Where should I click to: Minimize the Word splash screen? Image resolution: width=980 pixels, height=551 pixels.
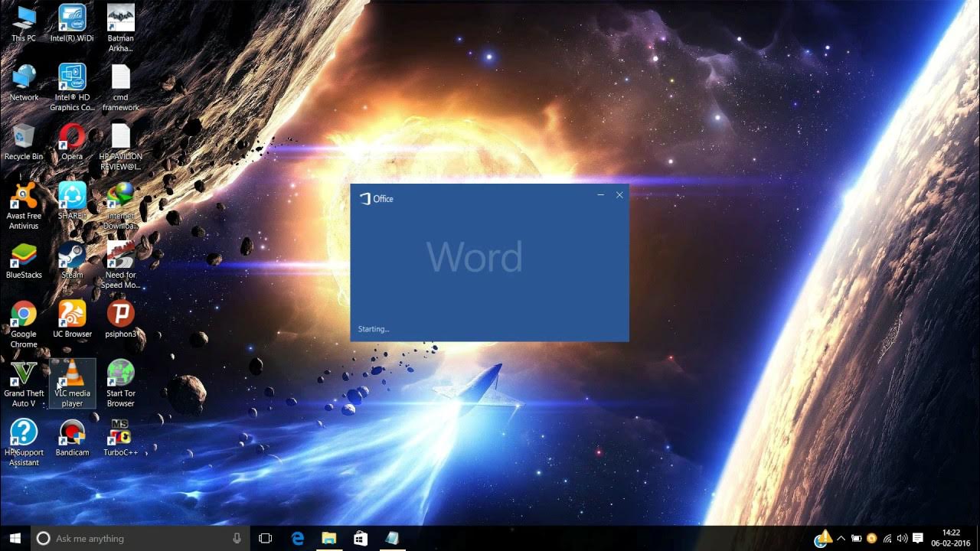600,195
